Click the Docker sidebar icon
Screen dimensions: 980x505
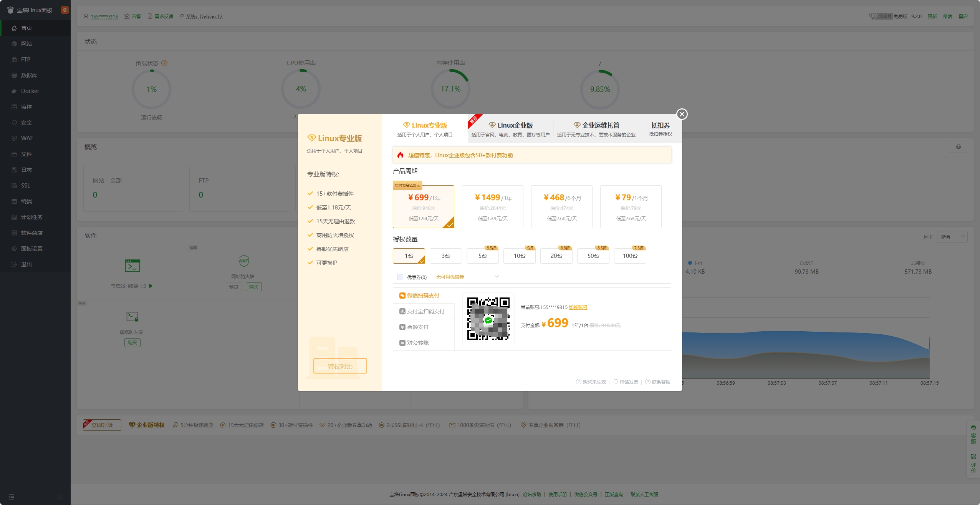click(14, 91)
